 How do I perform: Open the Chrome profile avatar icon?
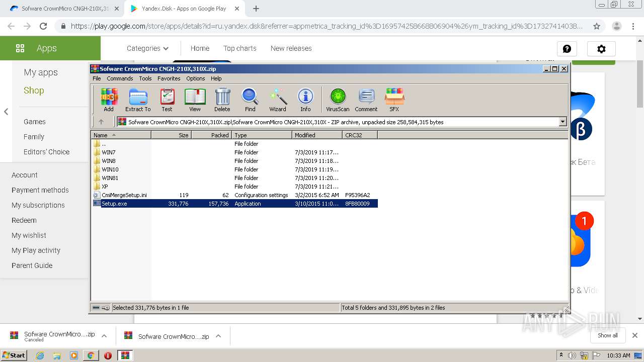[x=616, y=26]
